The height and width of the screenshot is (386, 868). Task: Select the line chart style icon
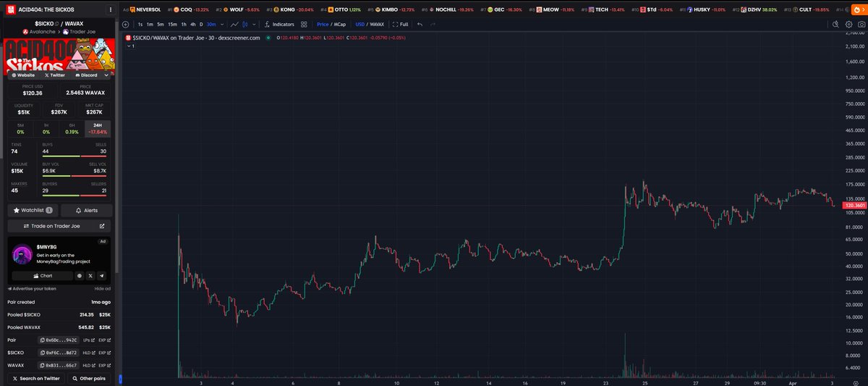tap(235, 24)
